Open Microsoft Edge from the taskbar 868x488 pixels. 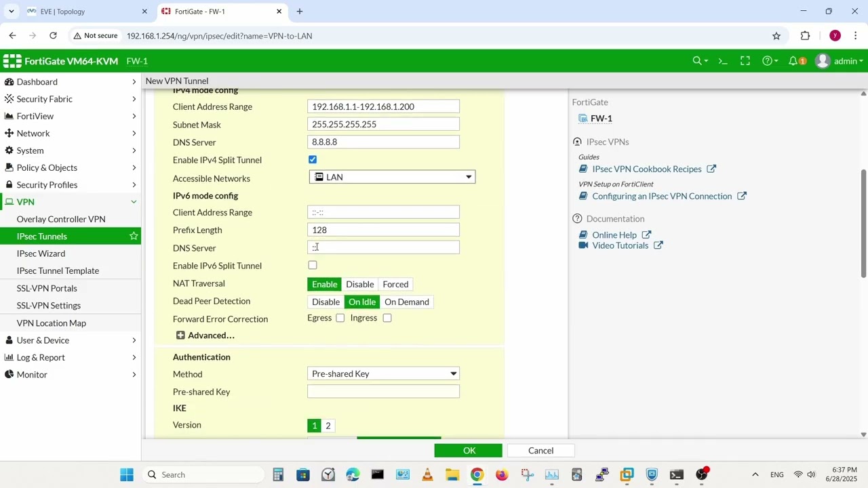353,474
